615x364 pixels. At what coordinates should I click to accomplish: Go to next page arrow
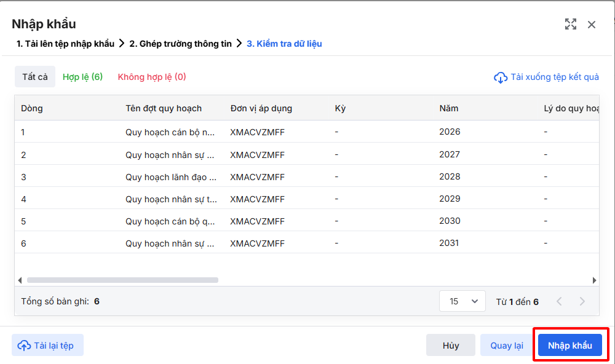[582, 302]
